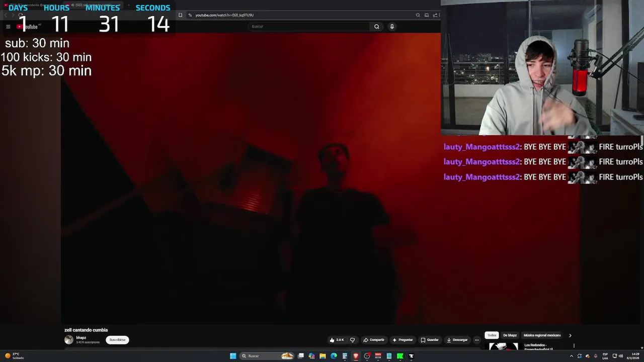The image size is (644, 362).
Task: Click the Windows taskbar Buscar search box
Action: point(267,356)
